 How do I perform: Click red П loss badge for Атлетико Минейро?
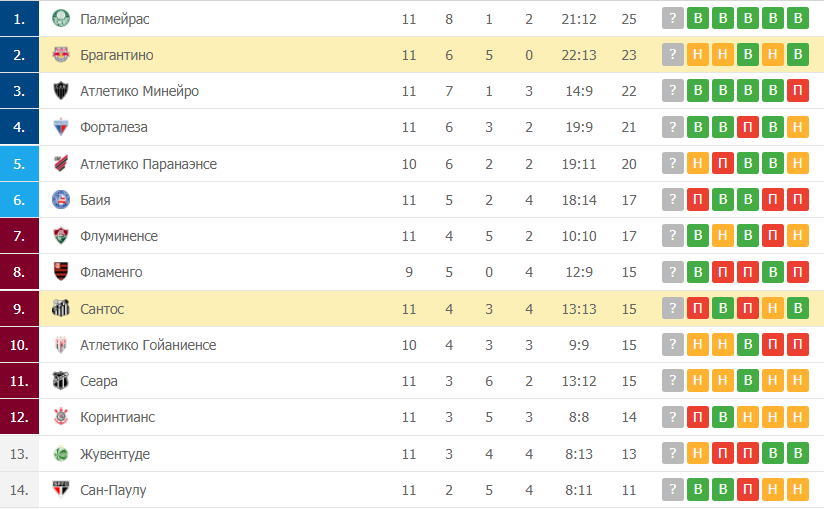(x=798, y=90)
